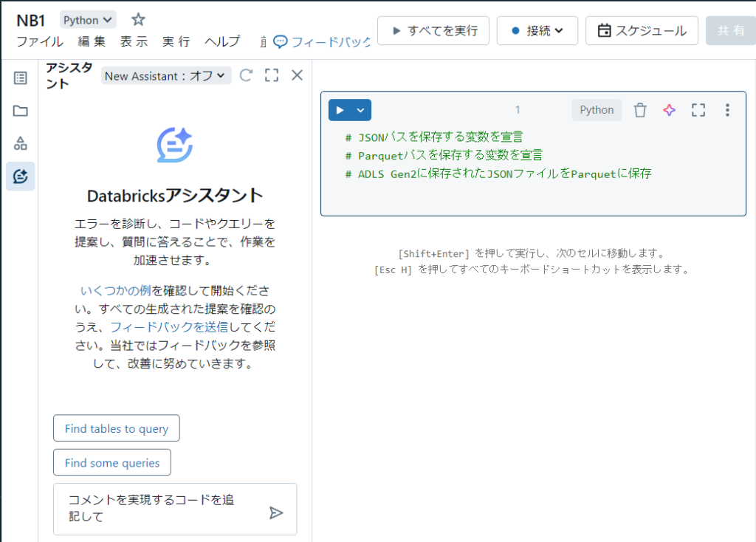Image resolution: width=756 pixels, height=542 pixels.
Task: Click the sparkle AI assistant icon in cell
Action: click(x=669, y=110)
